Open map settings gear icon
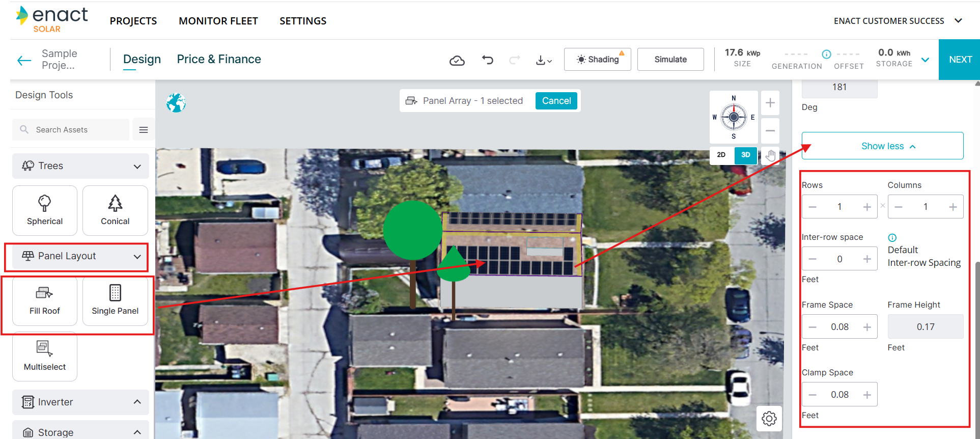 [x=769, y=419]
